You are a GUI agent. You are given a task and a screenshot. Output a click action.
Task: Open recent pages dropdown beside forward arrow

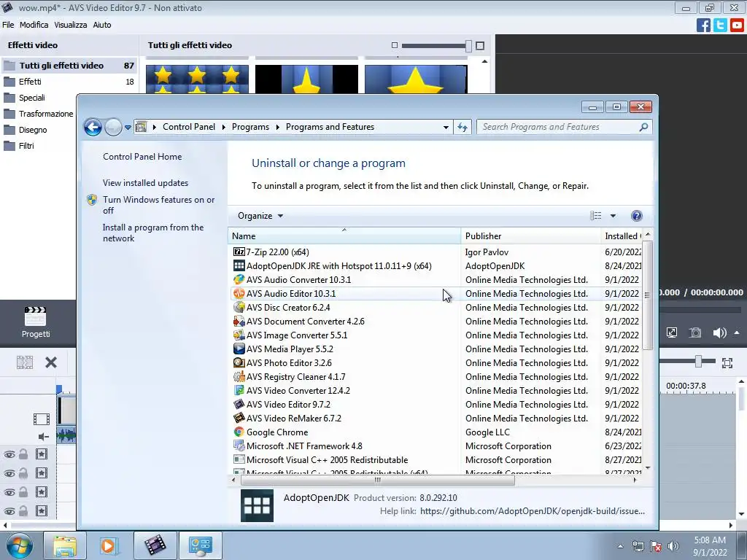[x=128, y=127]
